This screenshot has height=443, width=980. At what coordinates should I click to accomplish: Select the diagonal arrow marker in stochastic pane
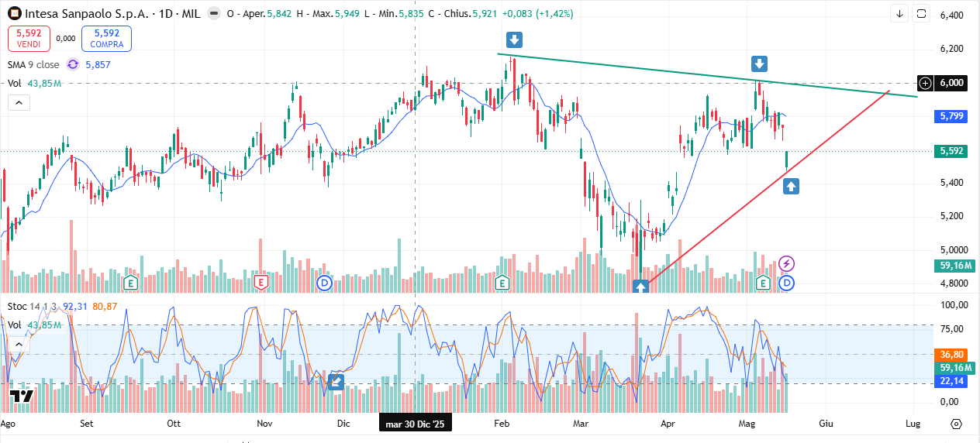336,380
